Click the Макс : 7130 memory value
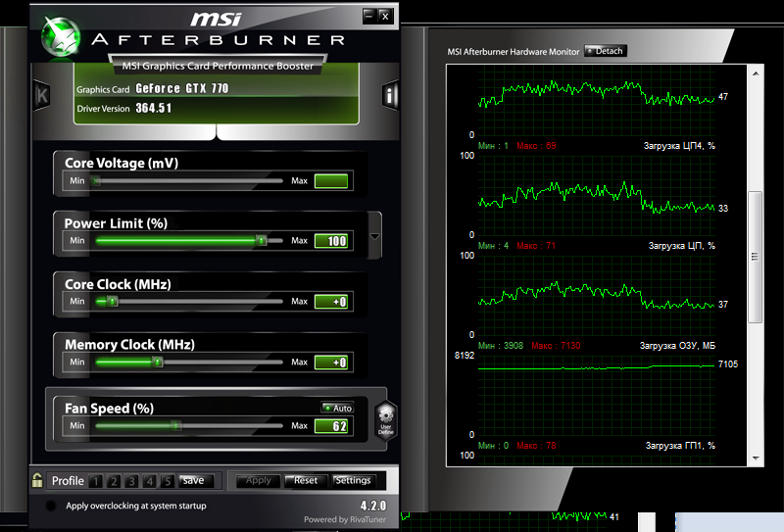The image size is (784, 532). click(556, 346)
